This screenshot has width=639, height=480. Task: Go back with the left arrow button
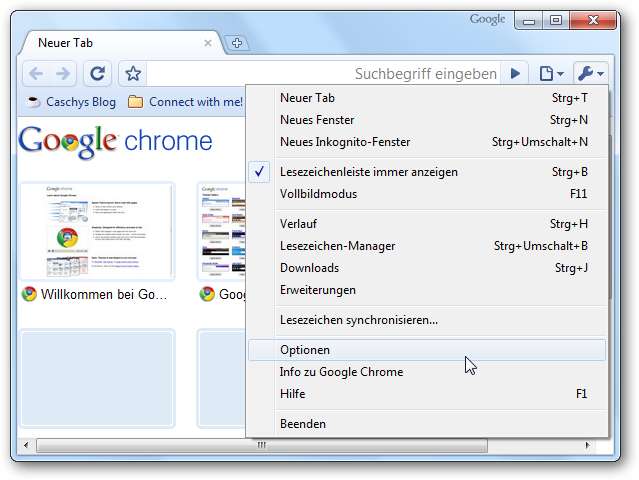37,74
